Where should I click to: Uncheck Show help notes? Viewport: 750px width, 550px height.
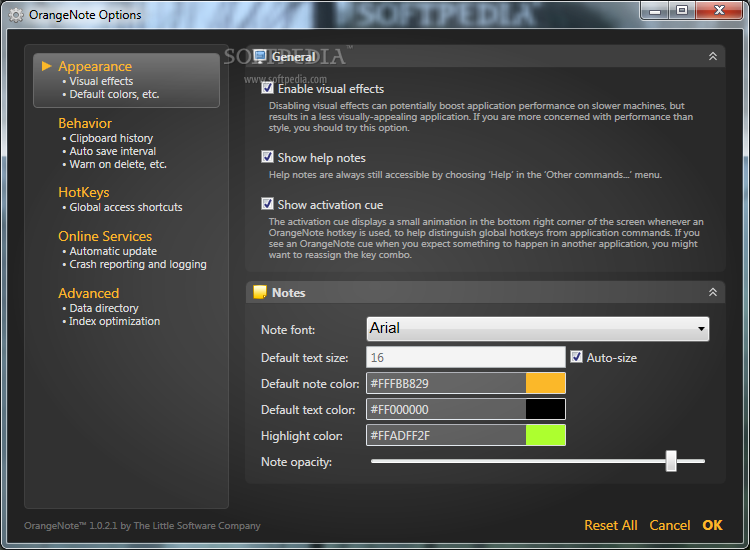(267, 157)
